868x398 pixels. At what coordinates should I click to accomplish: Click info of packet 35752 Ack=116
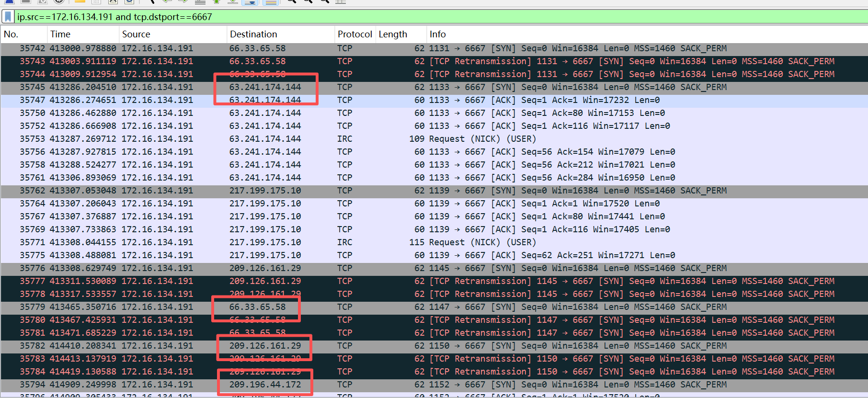tap(549, 126)
